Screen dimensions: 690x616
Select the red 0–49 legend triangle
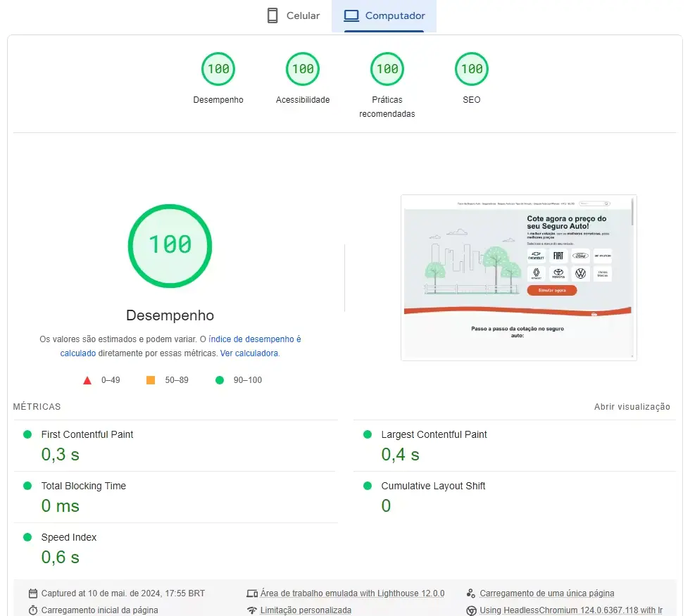click(87, 379)
